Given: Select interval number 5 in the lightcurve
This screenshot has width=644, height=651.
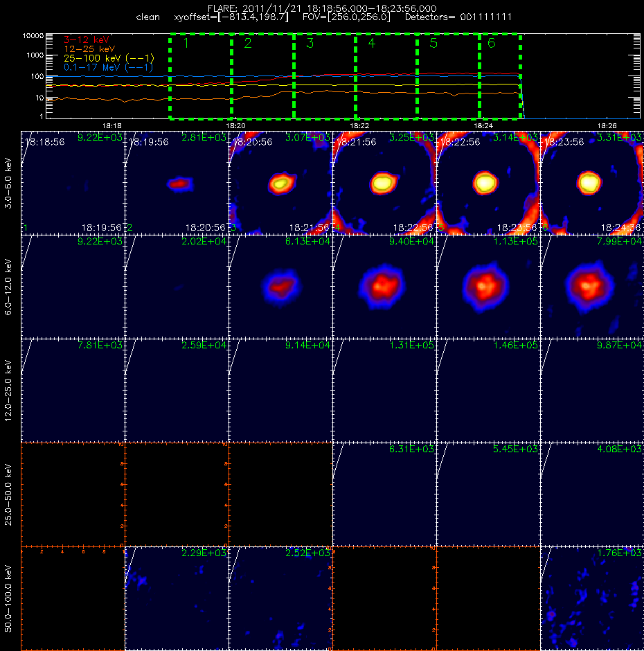Looking at the screenshot, I should pyautogui.click(x=433, y=43).
